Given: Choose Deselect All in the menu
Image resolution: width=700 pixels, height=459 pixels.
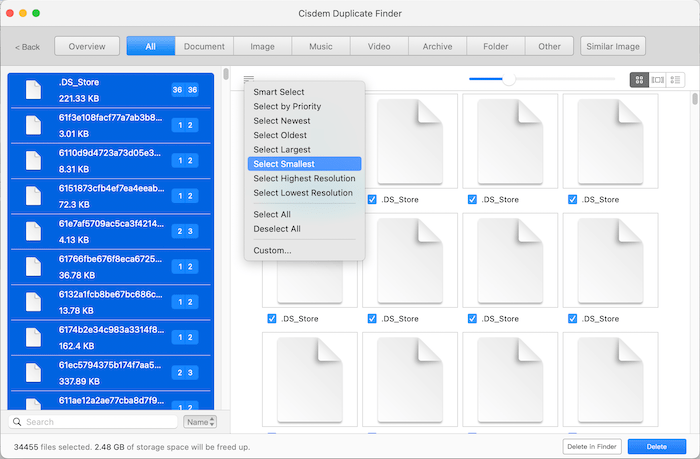Looking at the screenshot, I should [x=277, y=229].
